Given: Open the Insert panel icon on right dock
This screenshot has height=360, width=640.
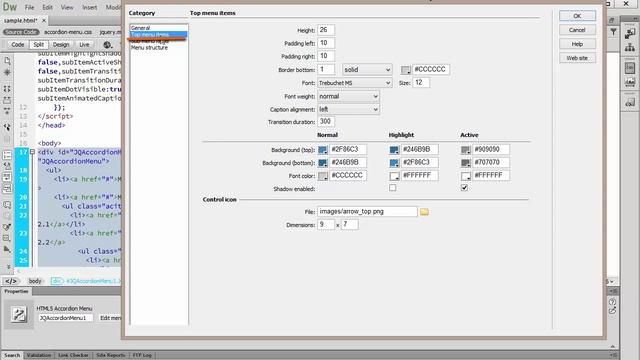Looking at the screenshot, I should pos(630,34).
